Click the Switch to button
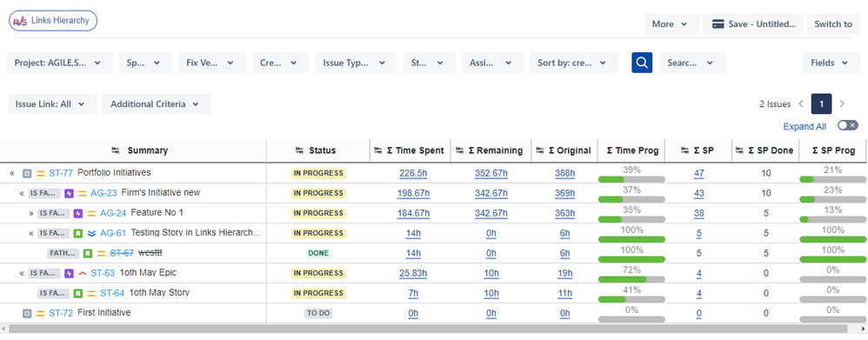 [833, 23]
